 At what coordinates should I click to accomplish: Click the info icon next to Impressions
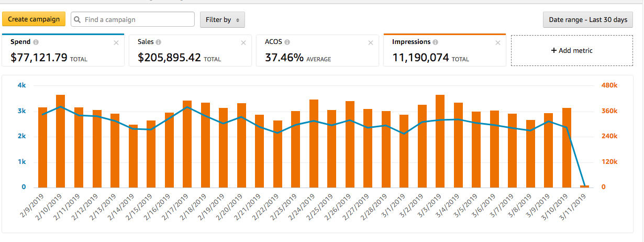[436, 42]
